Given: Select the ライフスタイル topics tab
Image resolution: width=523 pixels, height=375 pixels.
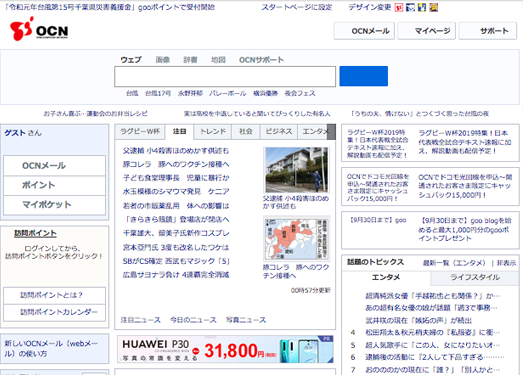Looking at the screenshot, I should (475, 278).
